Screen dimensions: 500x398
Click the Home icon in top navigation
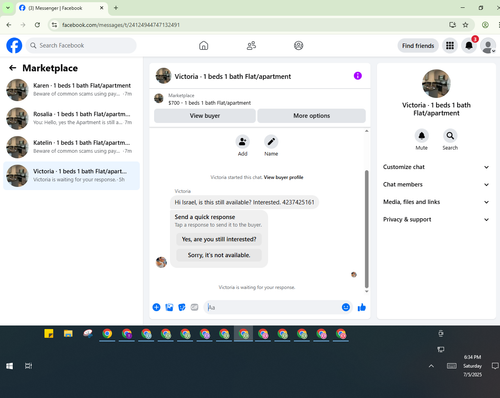[204, 45]
